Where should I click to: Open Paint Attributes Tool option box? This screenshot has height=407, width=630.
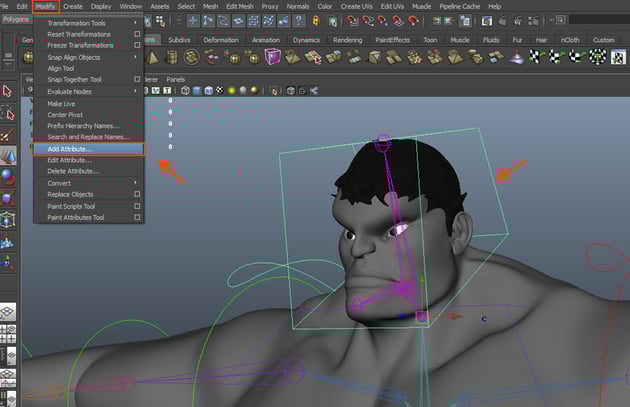137,217
